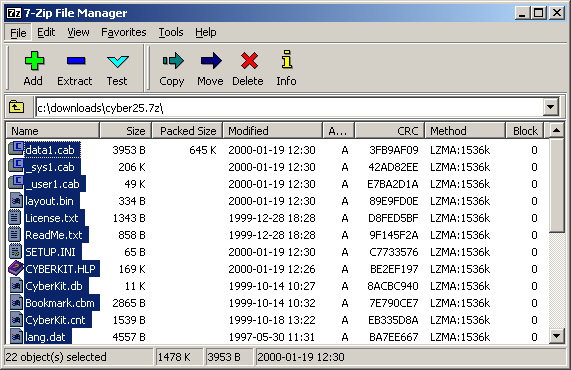
Task: Click the vertical scrollbar thumb
Action: click(x=556, y=185)
